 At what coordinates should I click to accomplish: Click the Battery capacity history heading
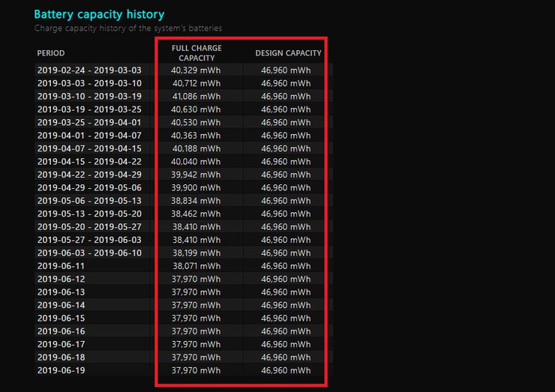click(x=99, y=14)
